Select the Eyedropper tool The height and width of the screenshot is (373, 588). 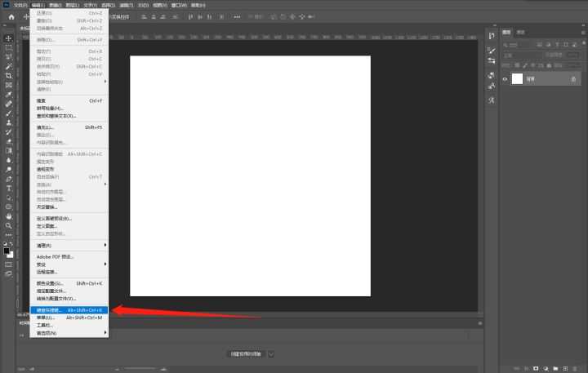coord(9,95)
